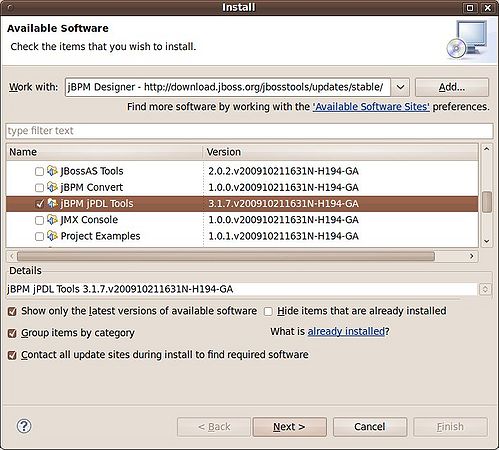This screenshot has height=450, width=499.
Task: Check the JBossAS Tools checkbox
Action: 39,171
